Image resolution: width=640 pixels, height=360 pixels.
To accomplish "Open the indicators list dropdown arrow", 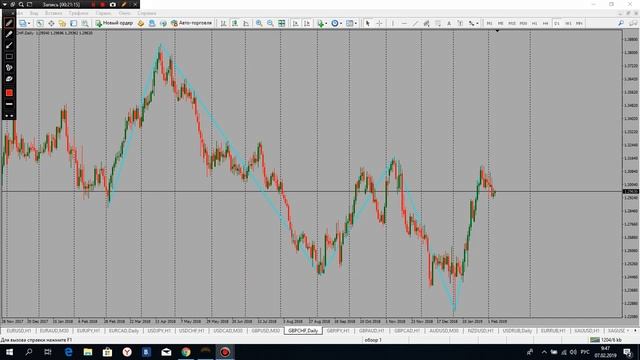I will pos(325,24).
